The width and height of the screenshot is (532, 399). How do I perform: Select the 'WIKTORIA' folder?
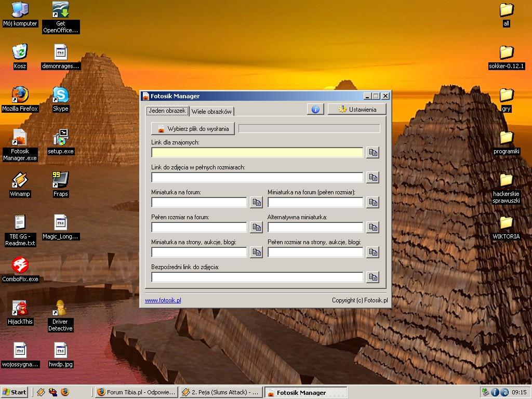click(506, 228)
